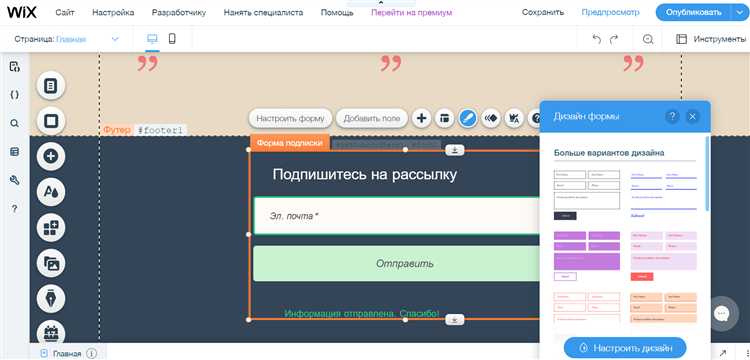Click the Опубликовать button
750x360 pixels.
pos(694,12)
